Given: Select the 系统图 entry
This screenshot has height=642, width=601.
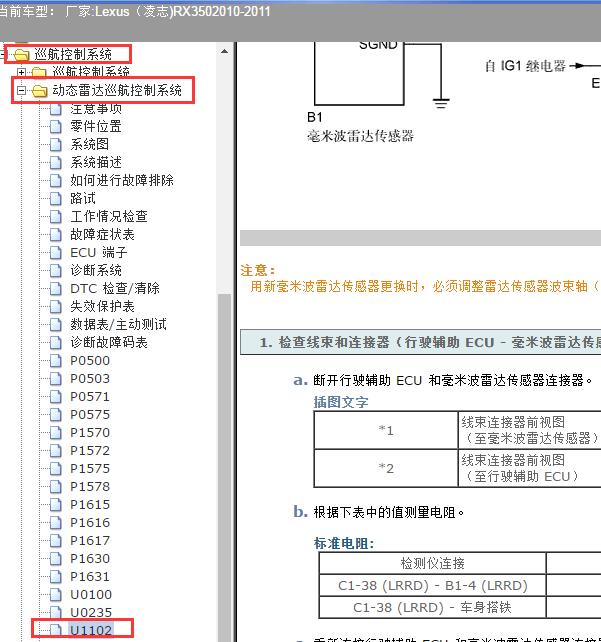Looking at the screenshot, I should [x=90, y=144].
